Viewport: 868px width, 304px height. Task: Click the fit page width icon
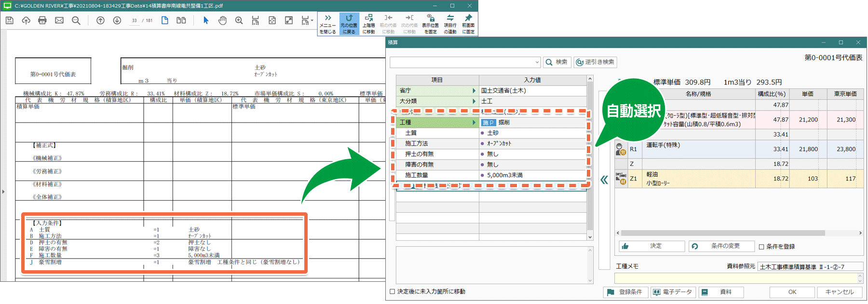coord(256,20)
